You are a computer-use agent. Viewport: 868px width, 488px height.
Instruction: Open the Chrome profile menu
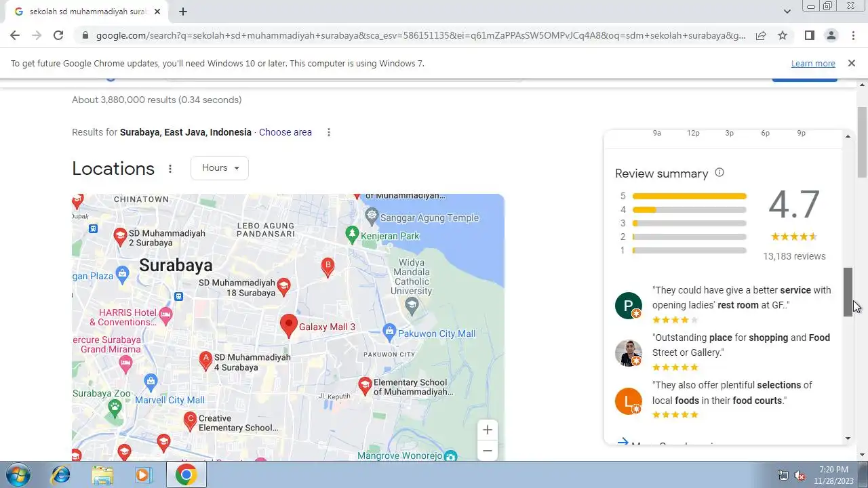(x=831, y=35)
